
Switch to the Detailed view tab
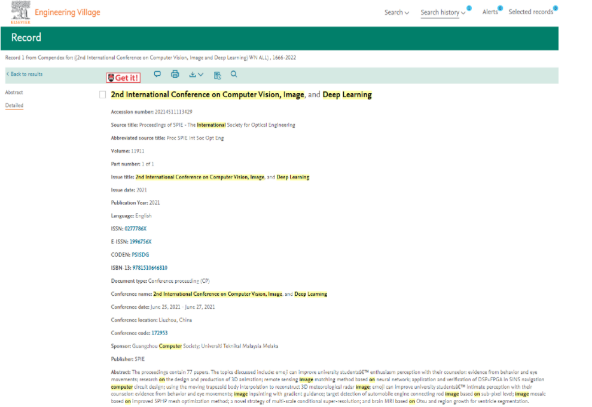pyautogui.click(x=14, y=105)
